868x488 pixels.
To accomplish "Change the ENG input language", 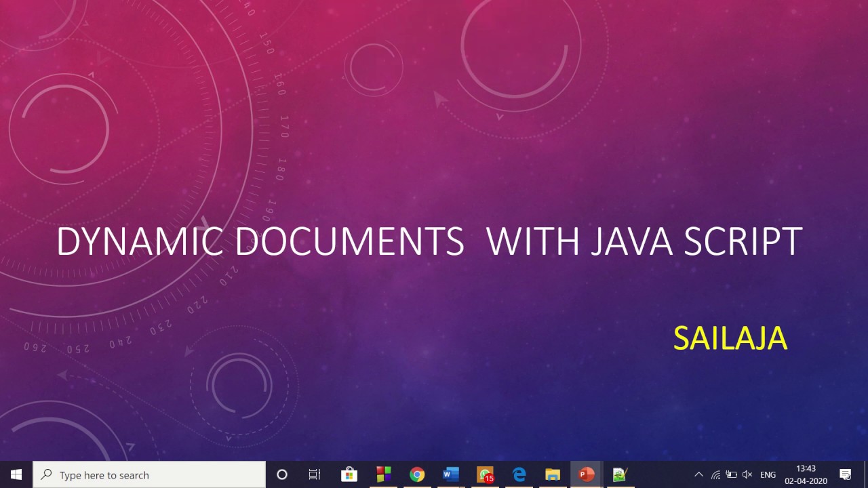I will pos(768,474).
